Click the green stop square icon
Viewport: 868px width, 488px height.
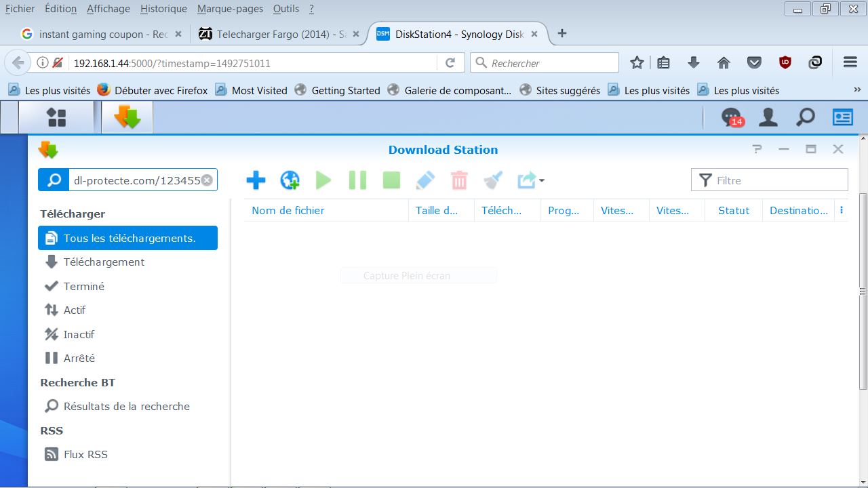click(391, 180)
